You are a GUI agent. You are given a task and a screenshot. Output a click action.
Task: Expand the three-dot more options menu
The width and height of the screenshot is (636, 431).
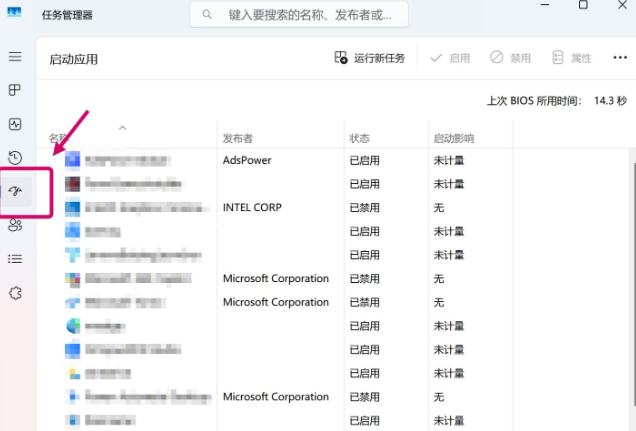[x=620, y=58]
